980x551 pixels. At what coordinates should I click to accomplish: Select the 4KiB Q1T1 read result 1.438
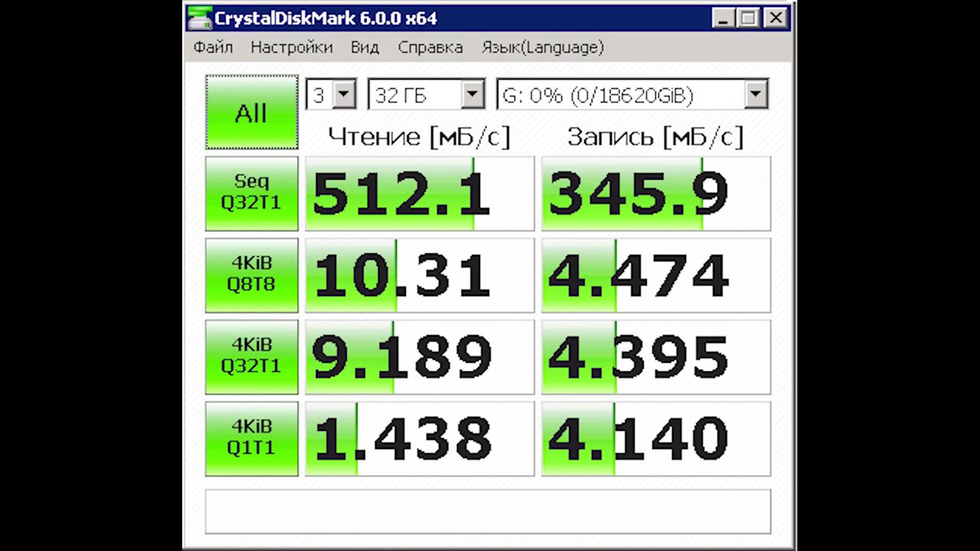[x=420, y=439]
